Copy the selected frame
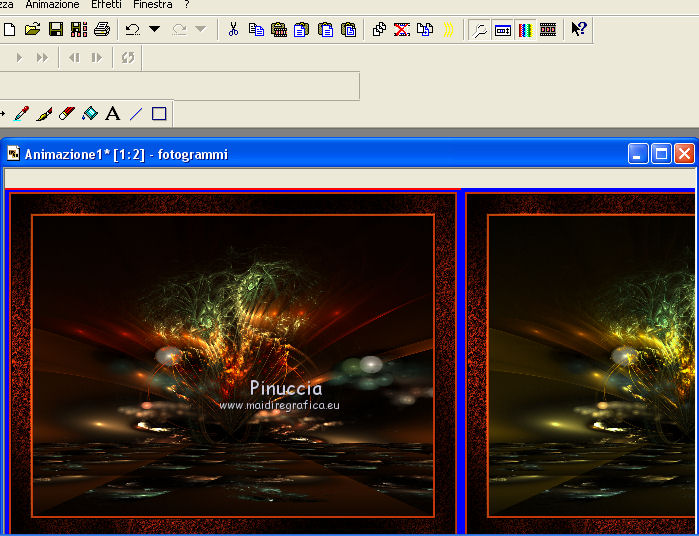699x536 pixels. (x=256, y=29)
